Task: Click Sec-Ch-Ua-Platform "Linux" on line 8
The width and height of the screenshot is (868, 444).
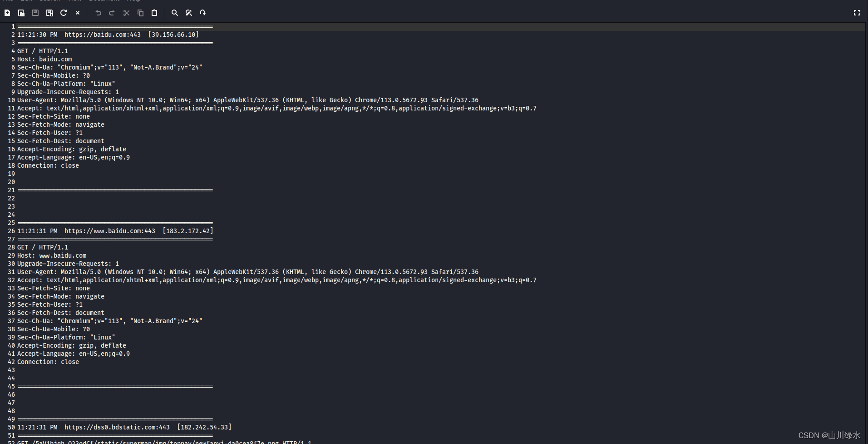Action: (66, 84)
